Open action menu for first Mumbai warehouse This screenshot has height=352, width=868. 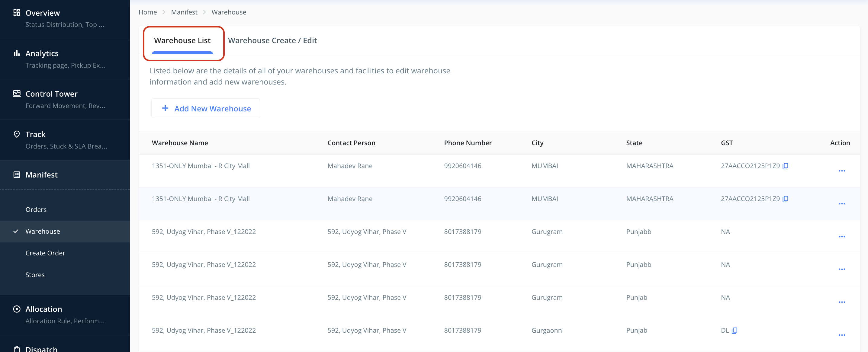coord(841,171)
